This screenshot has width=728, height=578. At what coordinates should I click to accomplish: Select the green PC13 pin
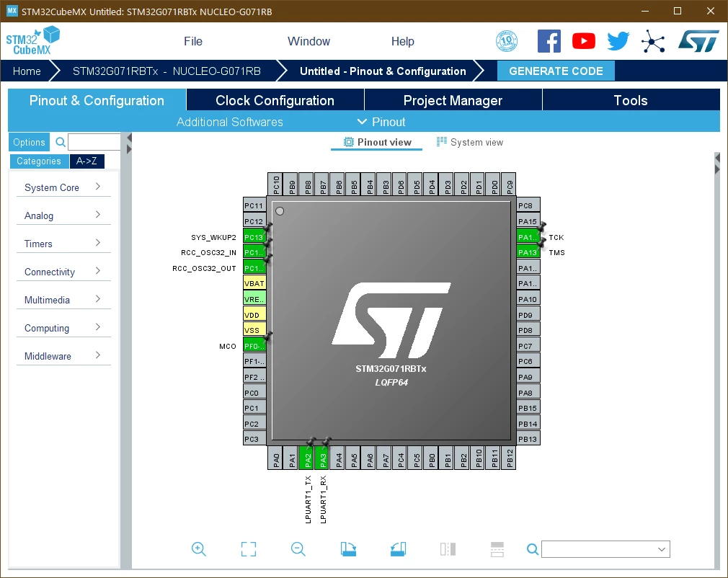point(254,237)
